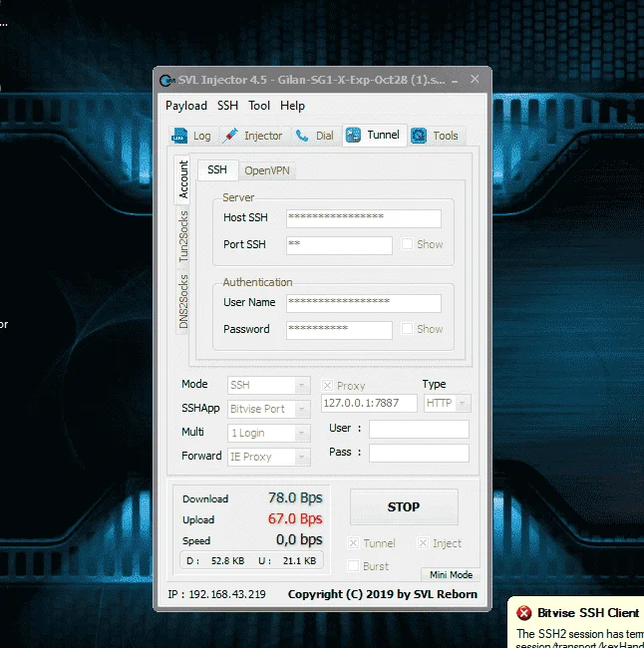Click the IP : 192.168.43.219 status text
The height and width of the screenshot is (648, 644).
click(x=216, y=594)
